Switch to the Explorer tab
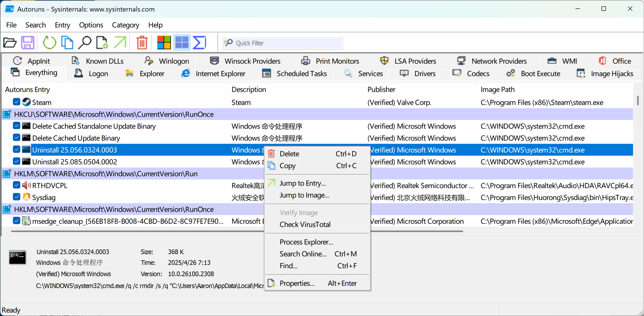Screen dimensions: 644x316 tap(145, 74)
